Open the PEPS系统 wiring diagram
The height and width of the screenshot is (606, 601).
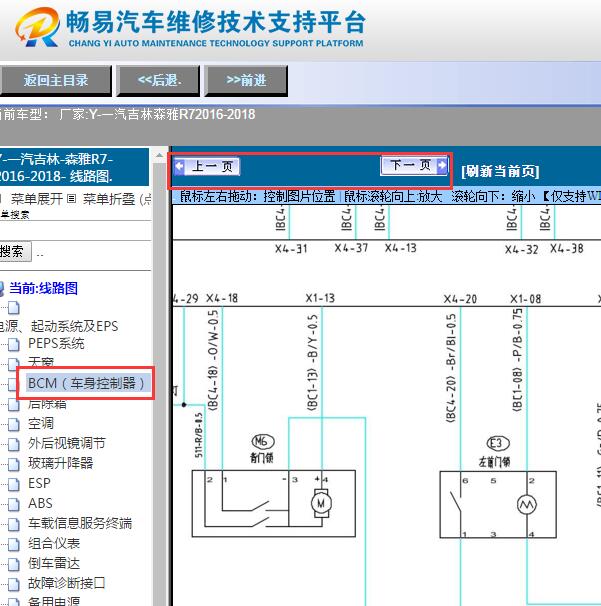coord(56,344)
